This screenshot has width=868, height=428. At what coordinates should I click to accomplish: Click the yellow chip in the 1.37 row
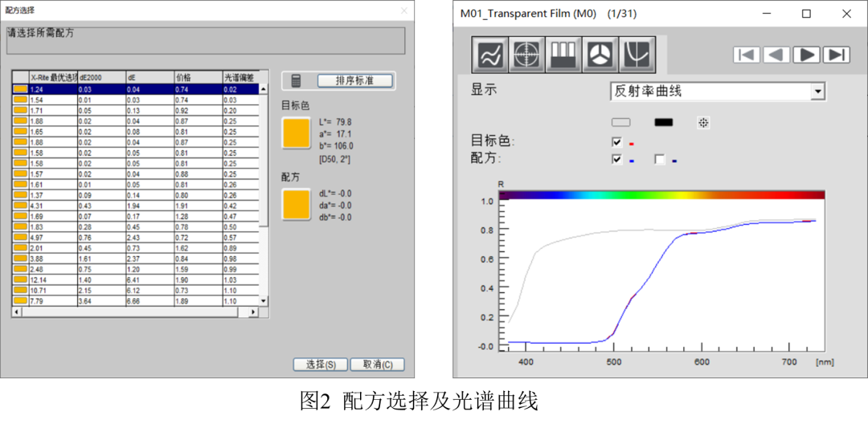click(x=20, y=194)
